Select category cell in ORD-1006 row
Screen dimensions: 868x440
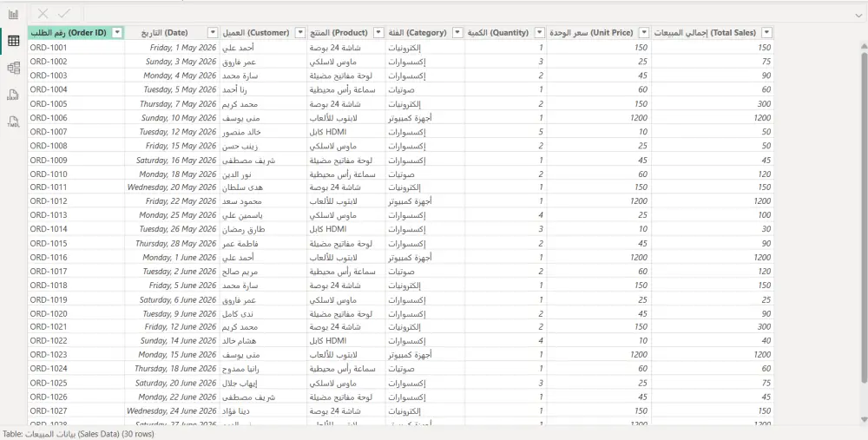tap(425, 117)
